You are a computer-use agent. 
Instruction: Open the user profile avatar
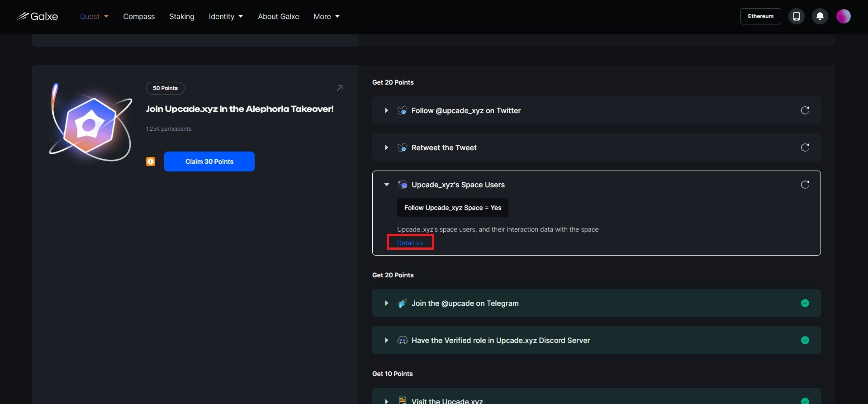843,16
